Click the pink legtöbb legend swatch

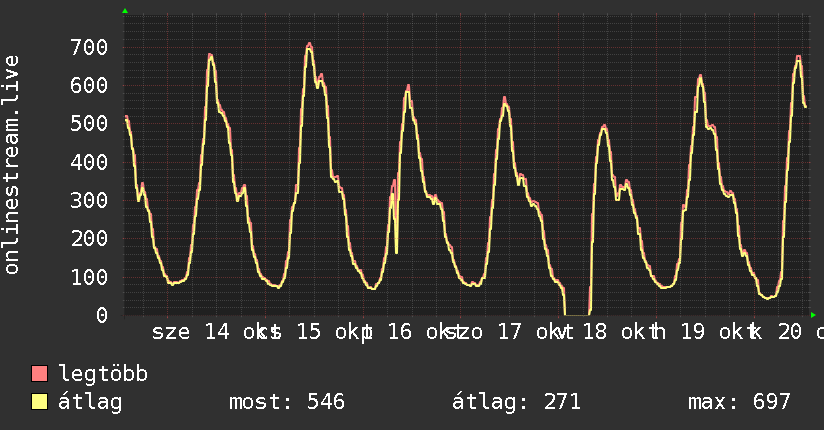click(x=39, y=373)
